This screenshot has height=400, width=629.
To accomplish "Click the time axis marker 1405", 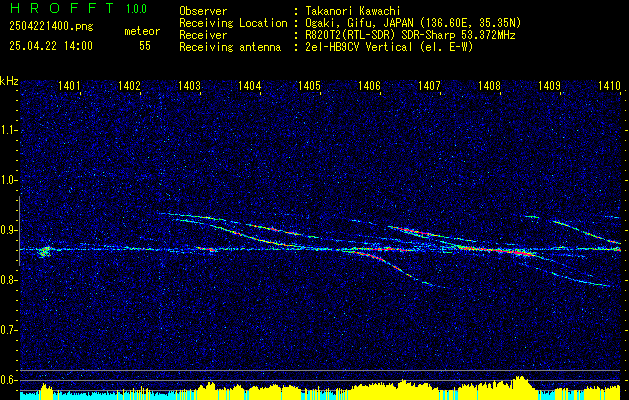I will pos(309,85).
